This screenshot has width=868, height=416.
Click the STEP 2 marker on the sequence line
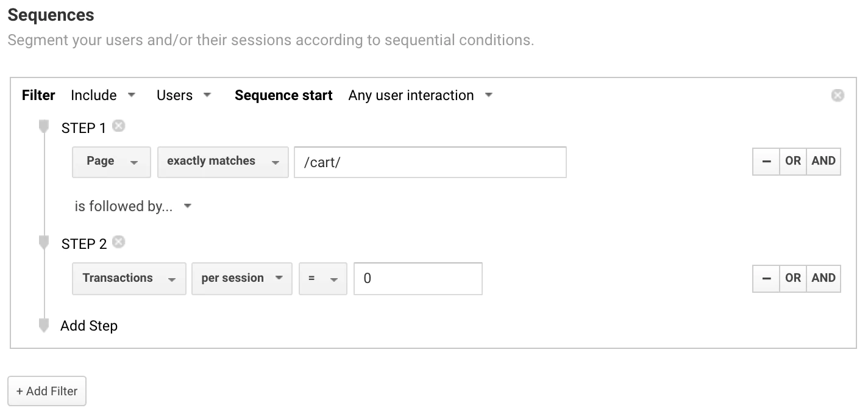43,243
